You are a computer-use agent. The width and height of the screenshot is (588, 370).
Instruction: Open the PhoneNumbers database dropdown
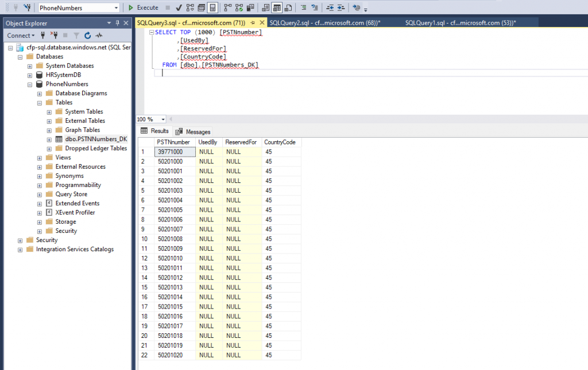pos(116,8)
